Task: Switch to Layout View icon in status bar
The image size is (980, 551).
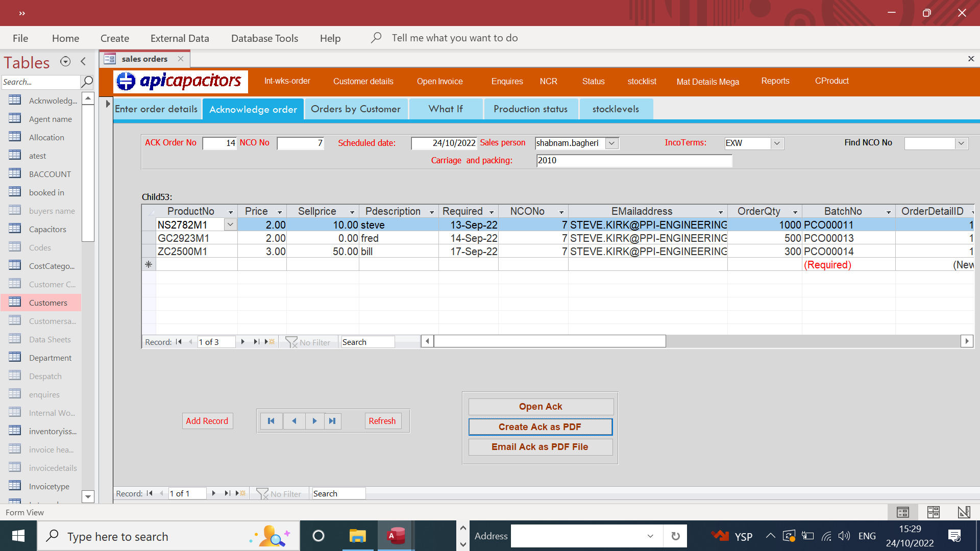Action: click(x=933, y=512)
